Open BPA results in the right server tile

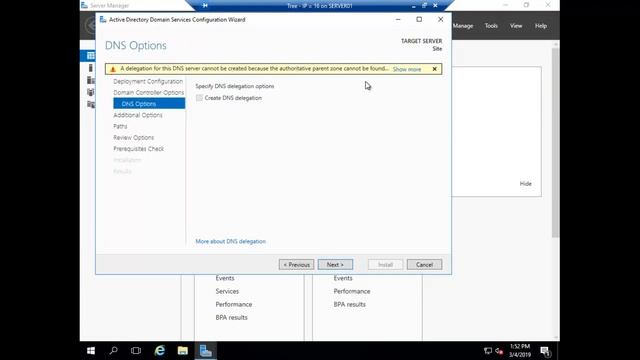[x=349, y=304]
